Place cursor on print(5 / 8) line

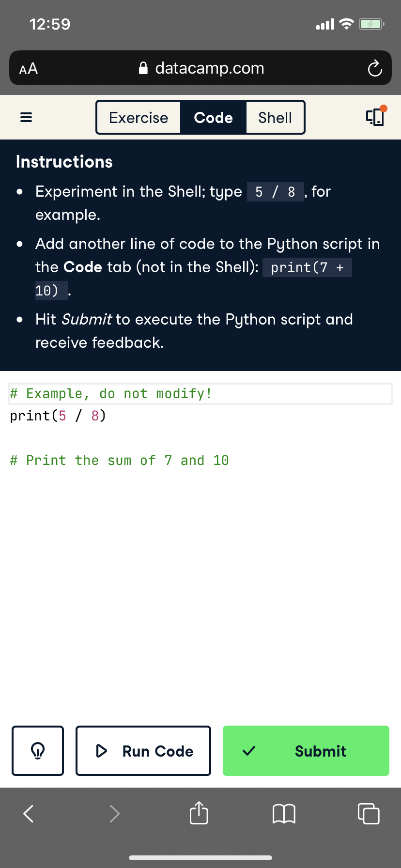click(58, 416)
